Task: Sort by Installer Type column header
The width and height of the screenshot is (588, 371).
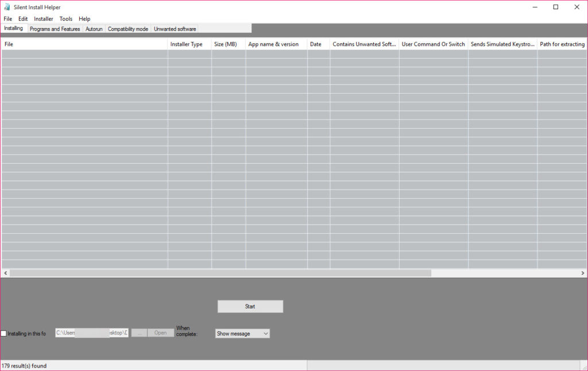Action: click(189, 44)
